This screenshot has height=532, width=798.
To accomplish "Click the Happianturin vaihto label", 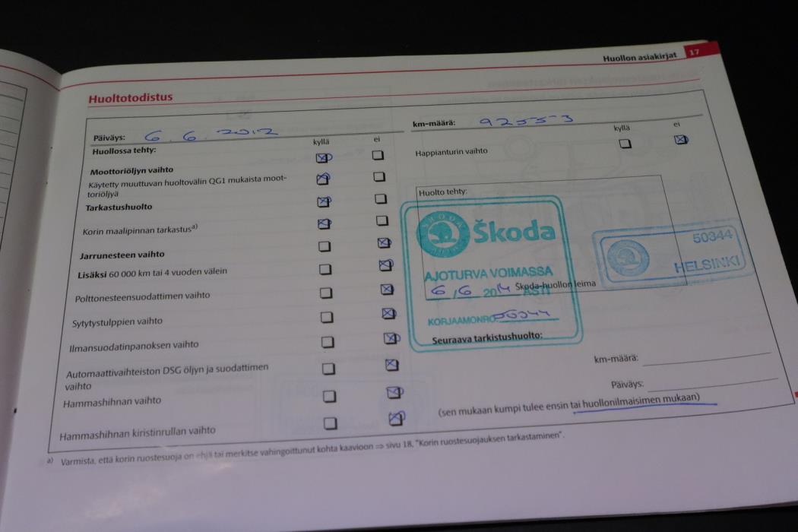I will pyautogui.click(x=451, y=152).
